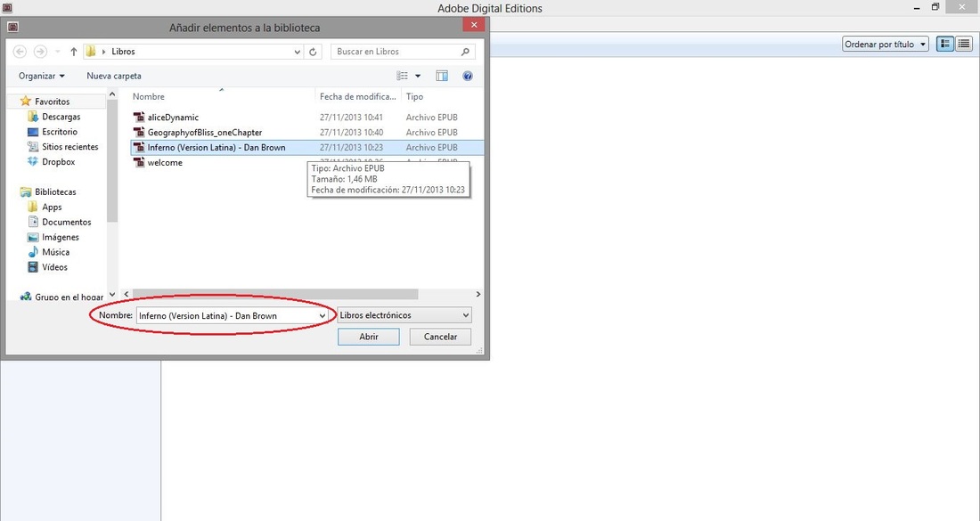Select the welcome file
Viewport: 980px width, 521px height.
point(165,162)
